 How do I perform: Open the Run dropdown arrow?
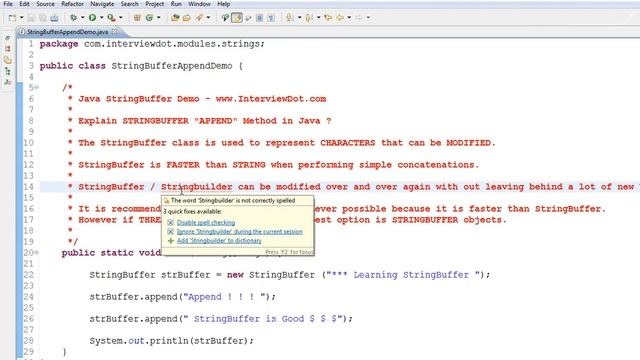click(x=101, y=18)
